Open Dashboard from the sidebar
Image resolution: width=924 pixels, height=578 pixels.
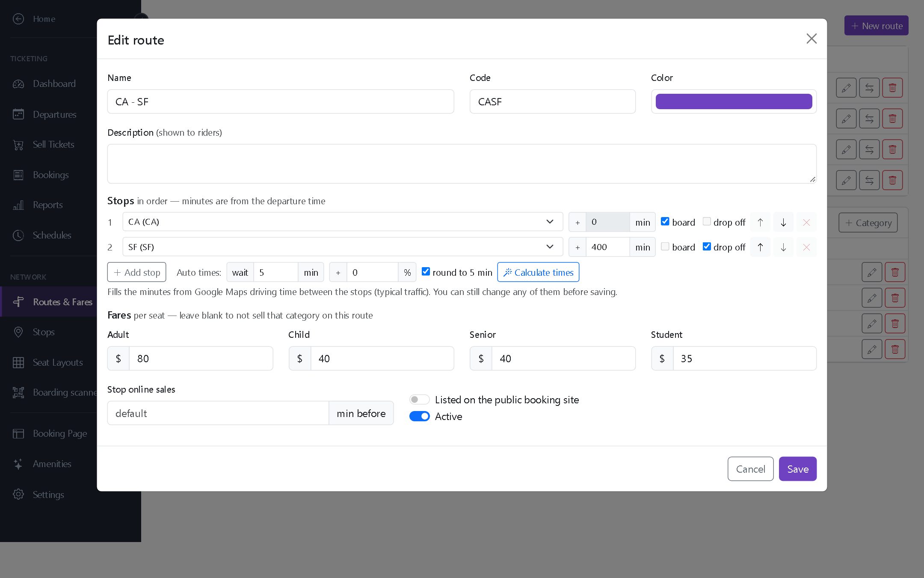[x=54, y=84]
